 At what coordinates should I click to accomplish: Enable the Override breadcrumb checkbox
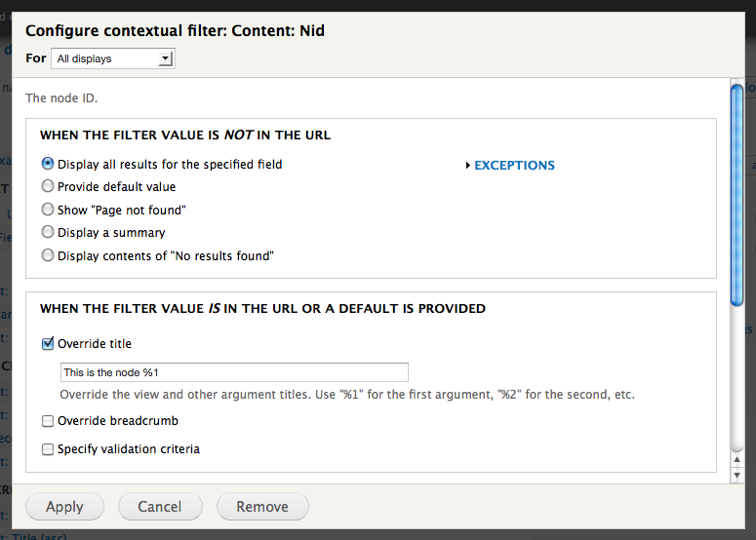[x=48, y=421]
